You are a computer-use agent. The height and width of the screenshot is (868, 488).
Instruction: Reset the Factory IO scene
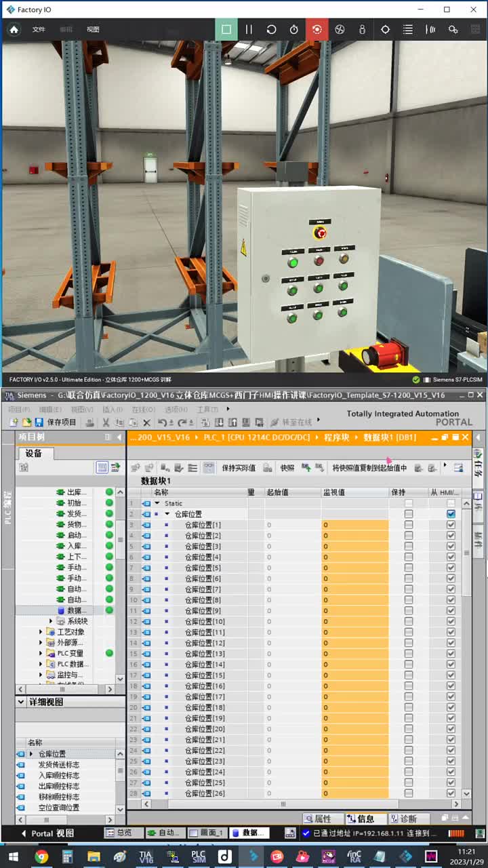coord(271,29)
